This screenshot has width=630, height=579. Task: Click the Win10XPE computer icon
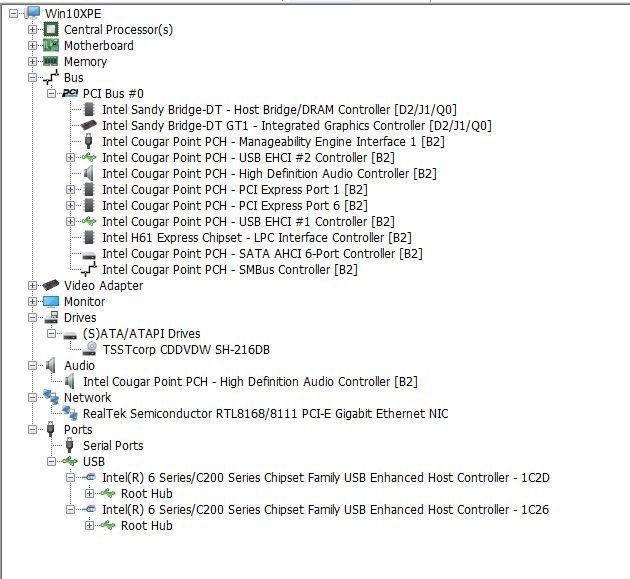pyautogui.click(x=32, y=13)
